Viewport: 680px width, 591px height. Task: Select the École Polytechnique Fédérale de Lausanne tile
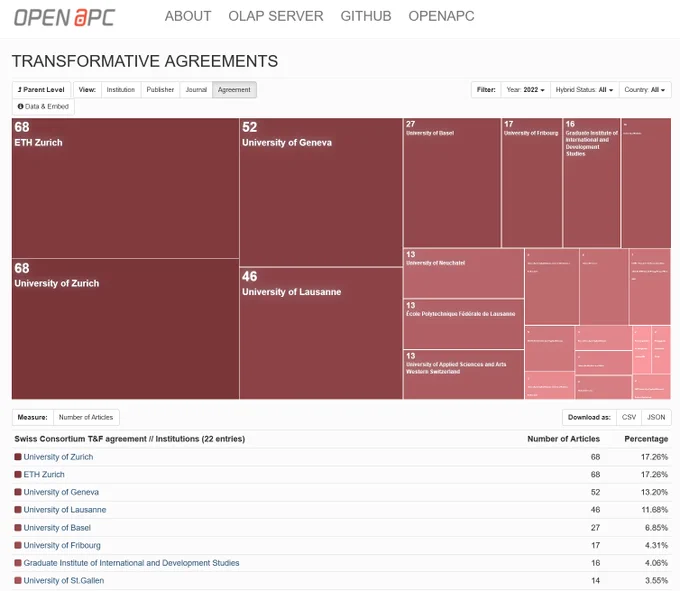464,324
